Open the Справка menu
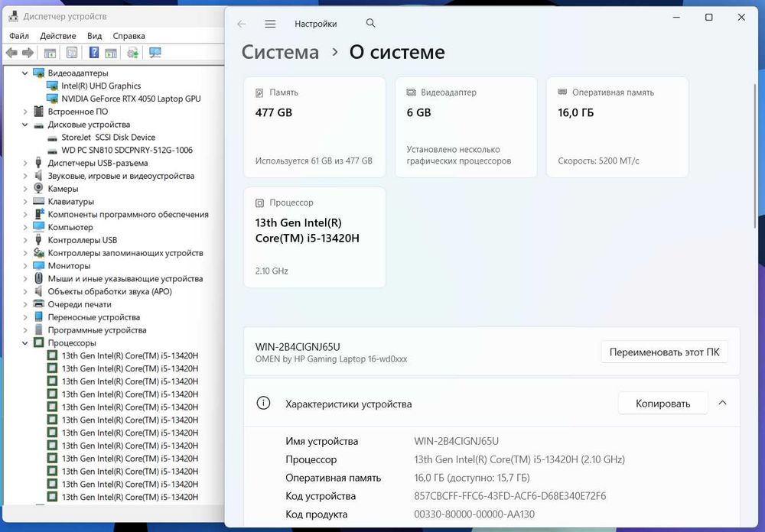The image size is (765, 532). click(x=129, y=36)
